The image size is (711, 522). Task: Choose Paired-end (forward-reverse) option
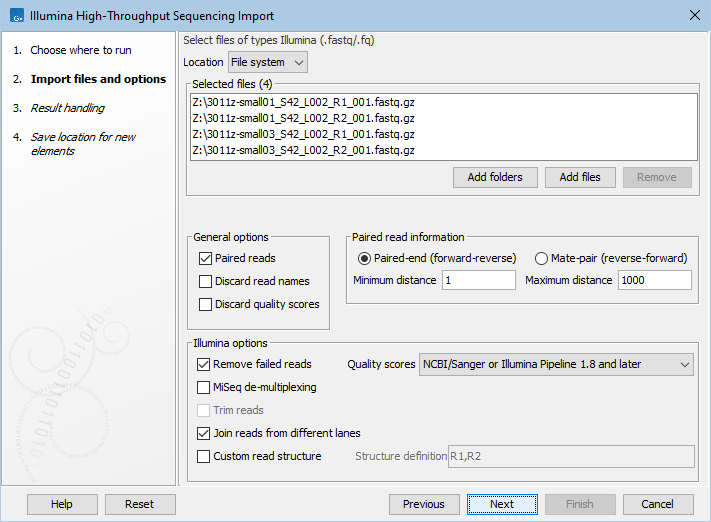point(364,258)
